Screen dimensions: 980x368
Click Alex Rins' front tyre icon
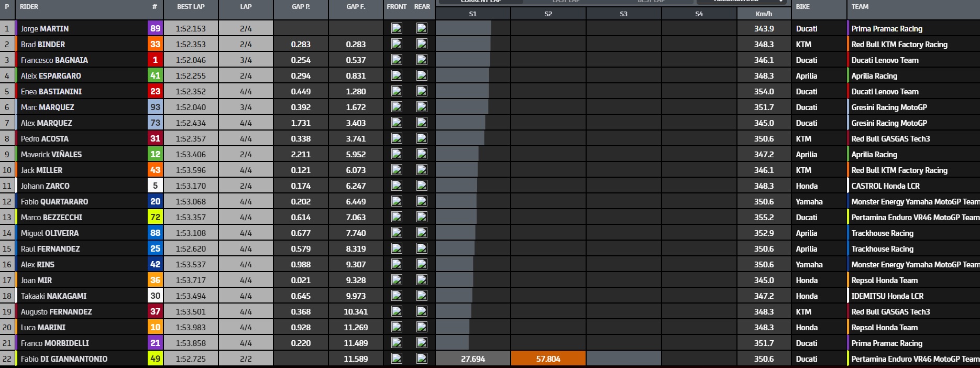(397, 264)
